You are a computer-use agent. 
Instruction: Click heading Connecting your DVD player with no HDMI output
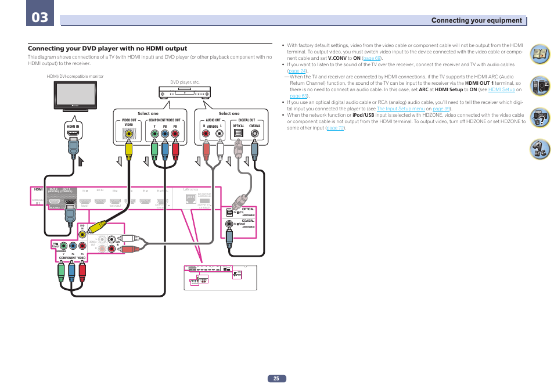click(x=107, y=48)
